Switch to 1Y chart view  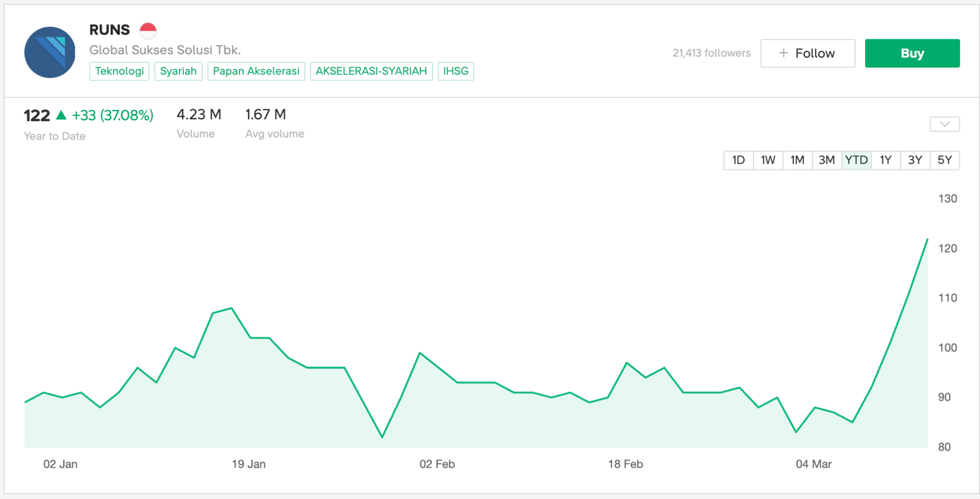885,160
